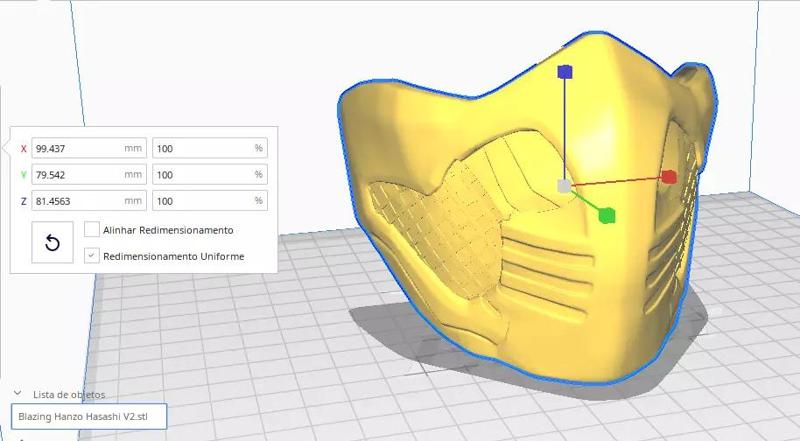This screenshot has height=441, width=800.
Task: Select the Z scale percentage field
Action: coord(210,201)
